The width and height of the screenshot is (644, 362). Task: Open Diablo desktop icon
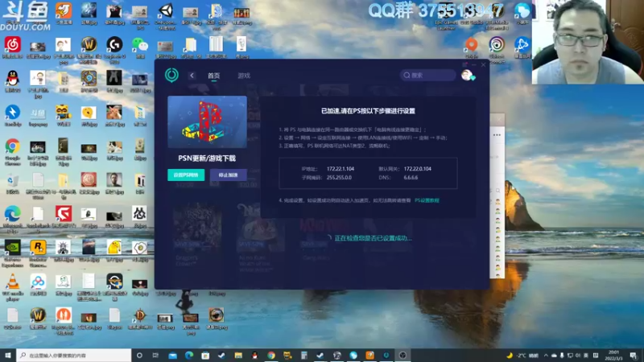(140, 315)
